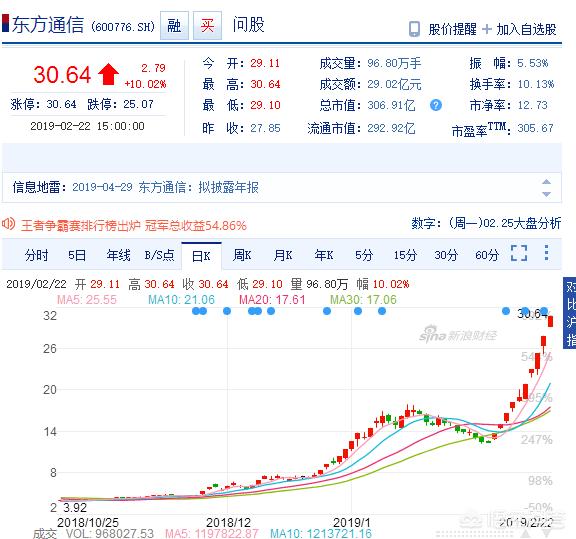Click the 市盈率TTM 305.67 value
The width and height of the screenshot is (576, 539).
coord(535,128)
